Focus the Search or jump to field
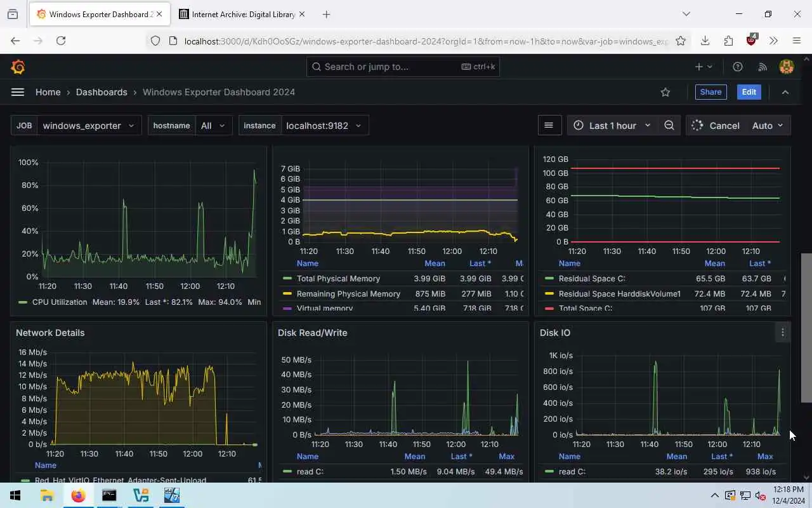Viewport: 812px width, 508px height. pos(403,67)
